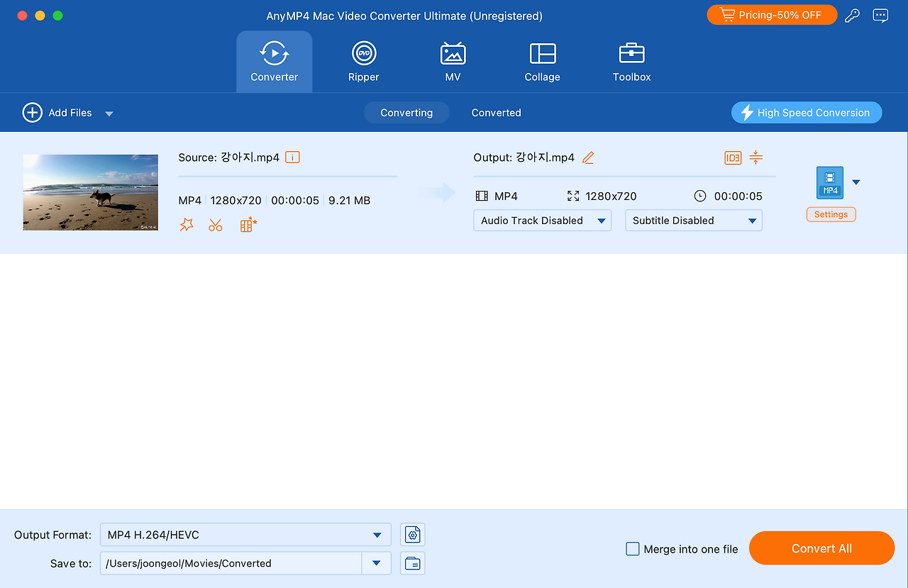Screen dimensions: 908x588
Task: Open the Toolbox tab
Action: tap(631, 62)
